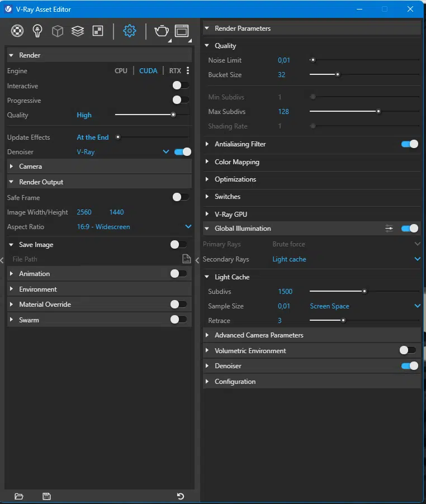Toggle the Interactive render switch
The width and height of the screenshot is (426, 504).
click(x=181, y=85)
